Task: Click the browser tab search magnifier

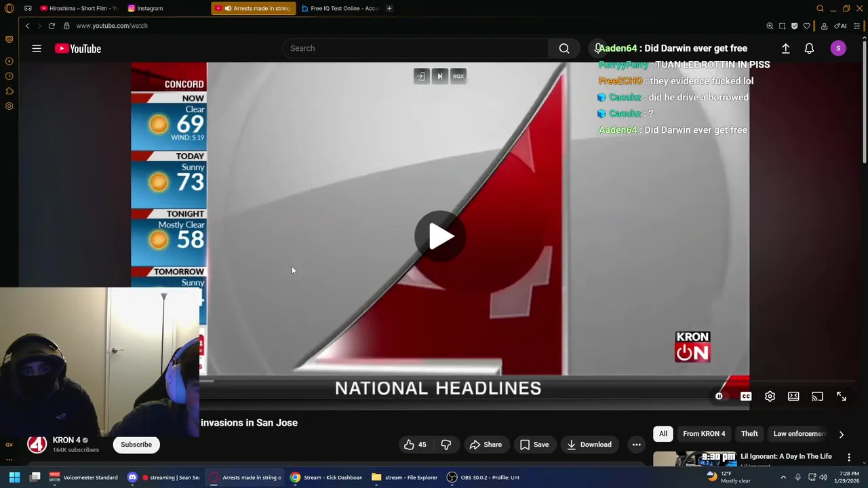Action: [x=820, y=8]
